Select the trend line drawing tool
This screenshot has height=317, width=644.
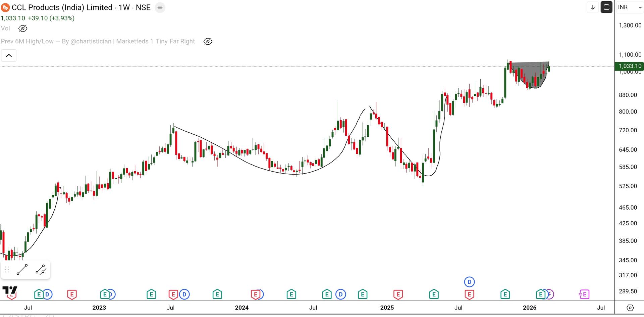click(x=22, y=270)
